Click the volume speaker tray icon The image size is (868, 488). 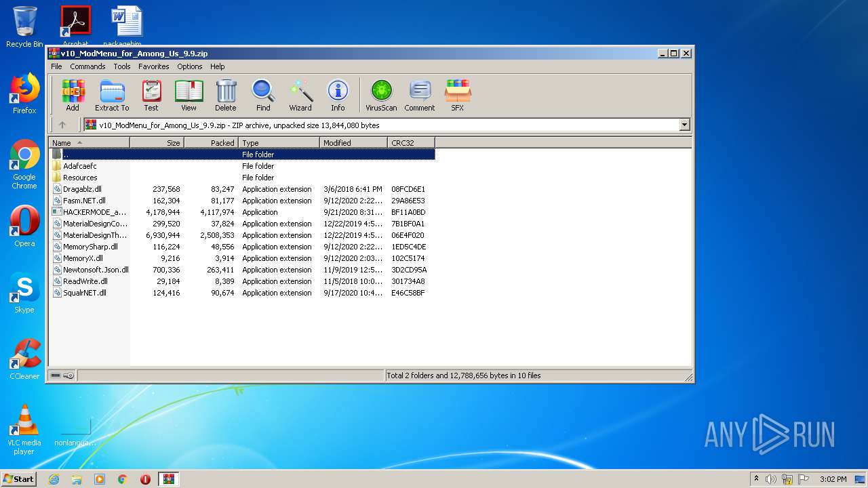(771, 479)
